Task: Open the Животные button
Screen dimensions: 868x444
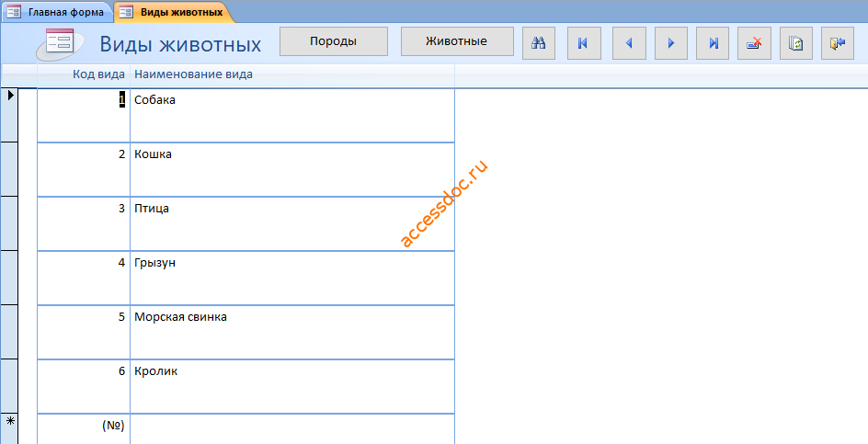Action: [457, 41]
